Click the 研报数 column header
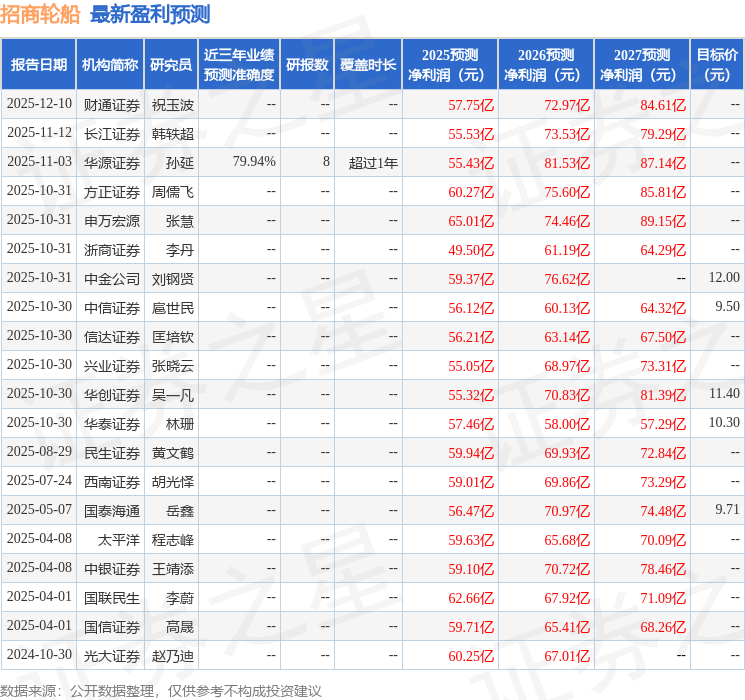Screen dimensions: 745x700 pyautogui.click(x=307, y=64)
